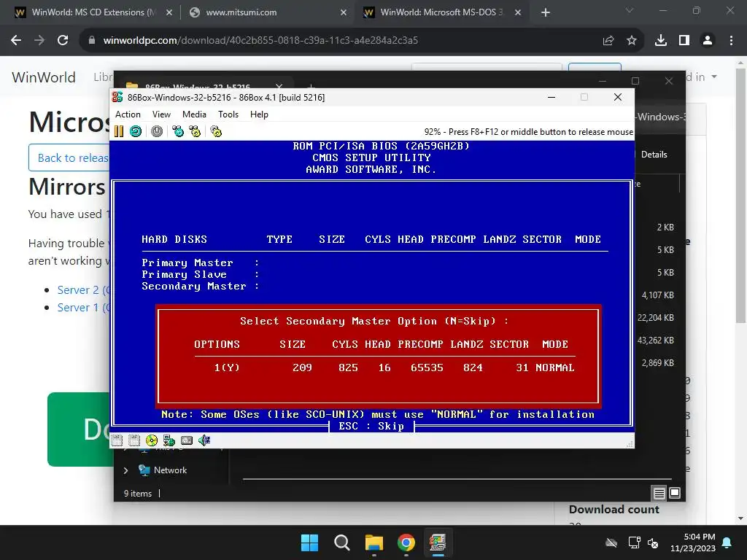Open the Help menu
The height and width of the screenshot is (560, 747).
[x=259, y=114]
